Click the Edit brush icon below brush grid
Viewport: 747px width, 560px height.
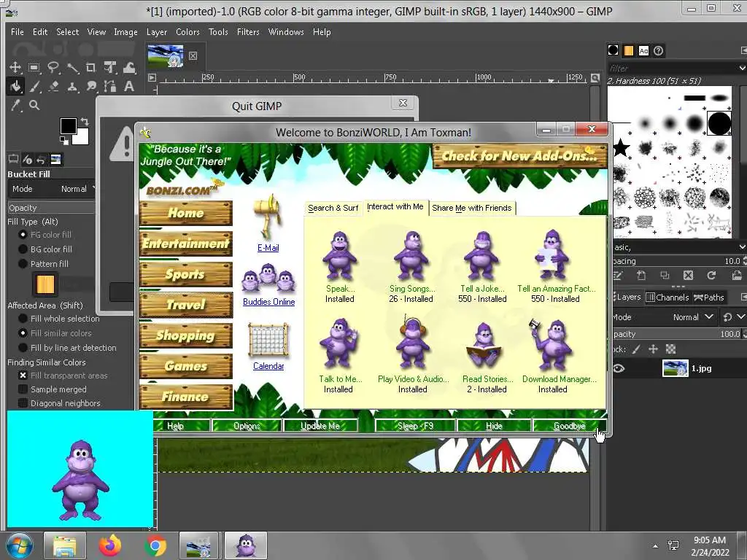618,275
